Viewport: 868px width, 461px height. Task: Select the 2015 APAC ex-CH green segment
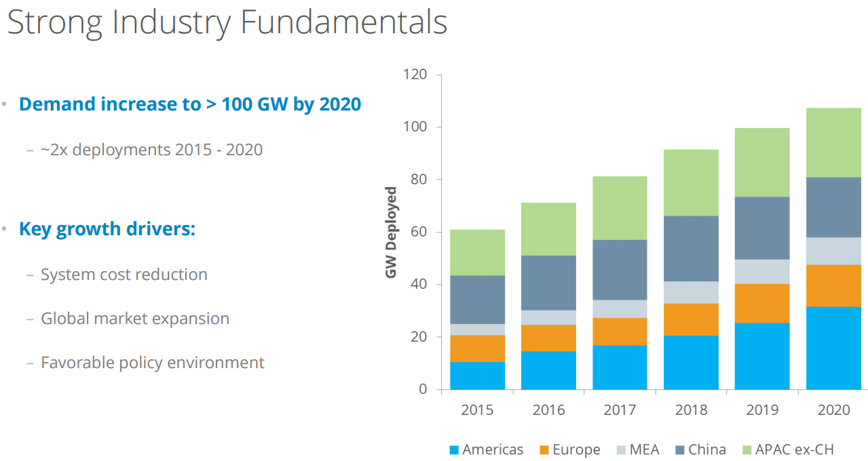click(477, 252)
